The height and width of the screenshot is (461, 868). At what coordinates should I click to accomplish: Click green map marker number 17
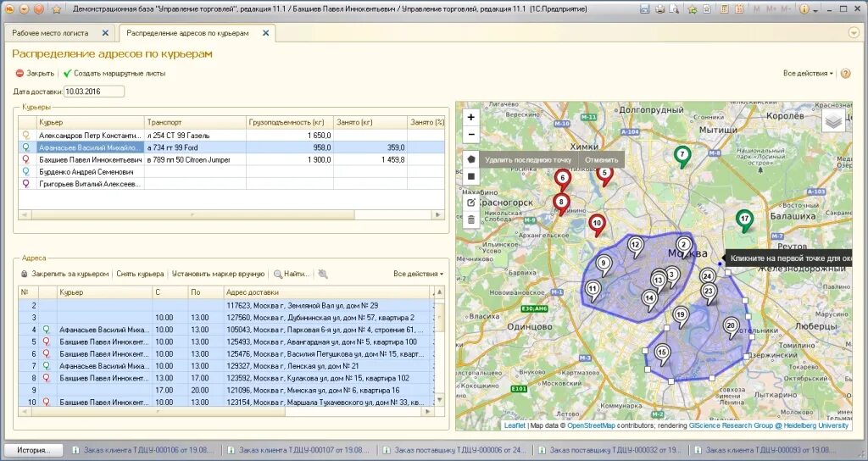(744, 219)
